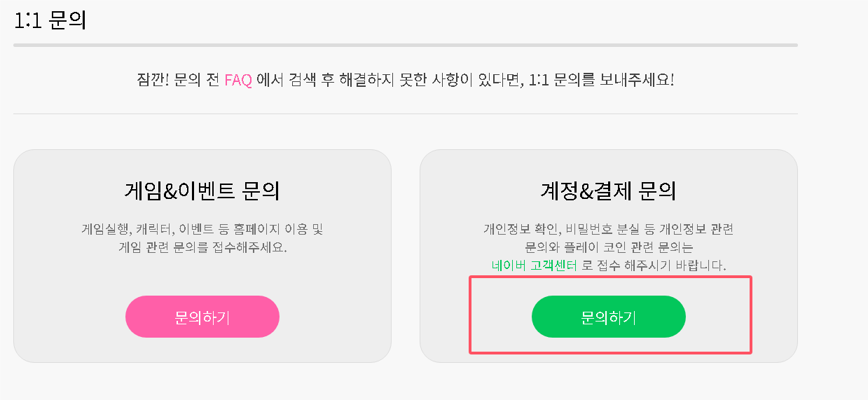Viewport: 868px width, 400px height.
Task: Click the 게임 관련 문의를 접수해주세요 line
Action: [x=202, y=247]
